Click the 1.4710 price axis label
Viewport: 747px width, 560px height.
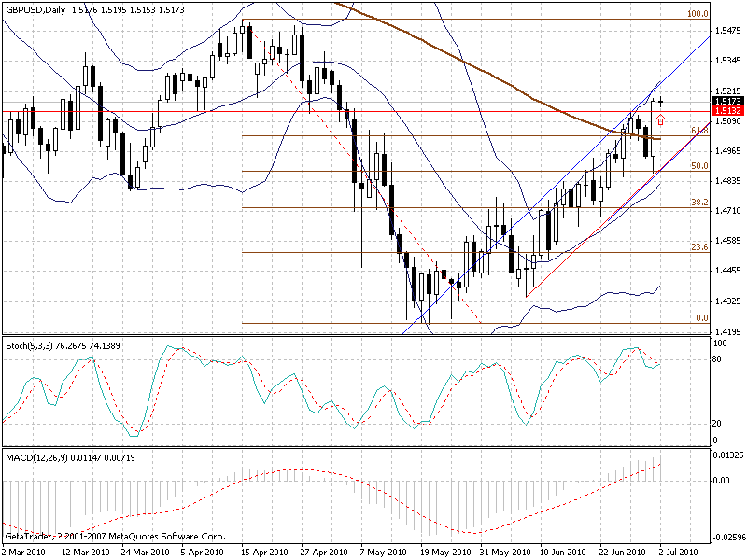(x=728, y=211)
